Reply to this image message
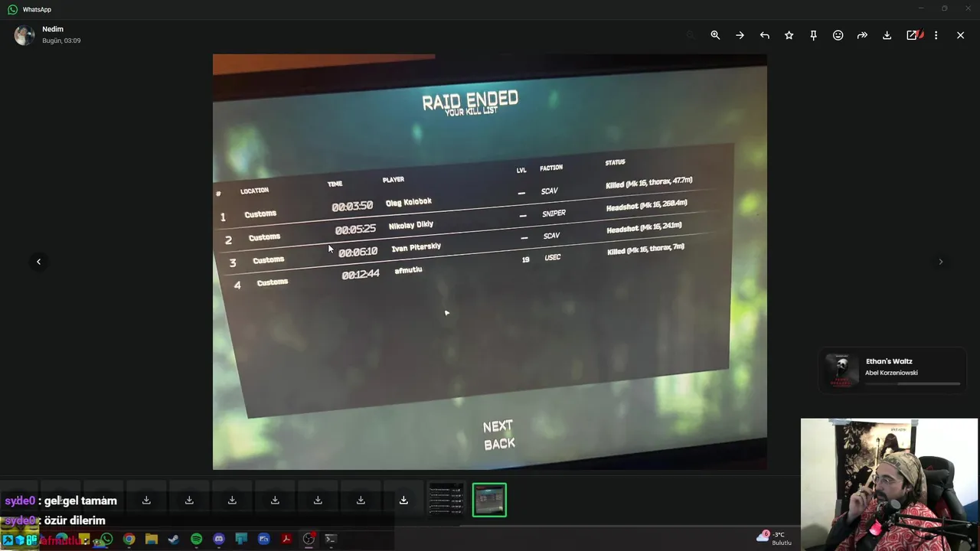This screenshot has width=980, height=551. point(764,35)
